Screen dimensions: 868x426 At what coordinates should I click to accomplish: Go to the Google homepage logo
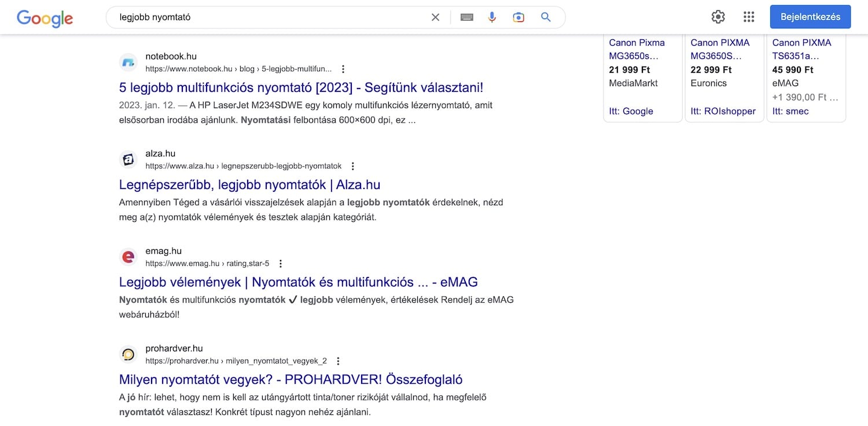click(45, 18)
